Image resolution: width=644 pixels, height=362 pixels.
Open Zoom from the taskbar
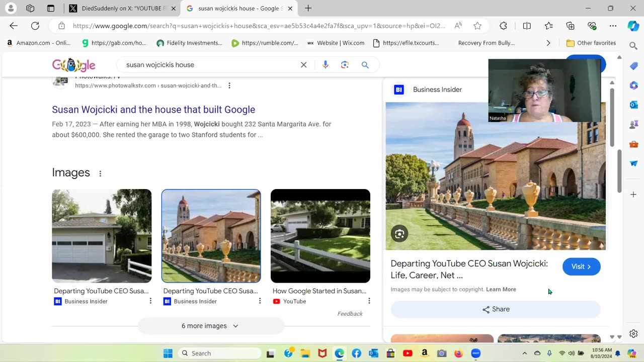click(x=475, y=353)
